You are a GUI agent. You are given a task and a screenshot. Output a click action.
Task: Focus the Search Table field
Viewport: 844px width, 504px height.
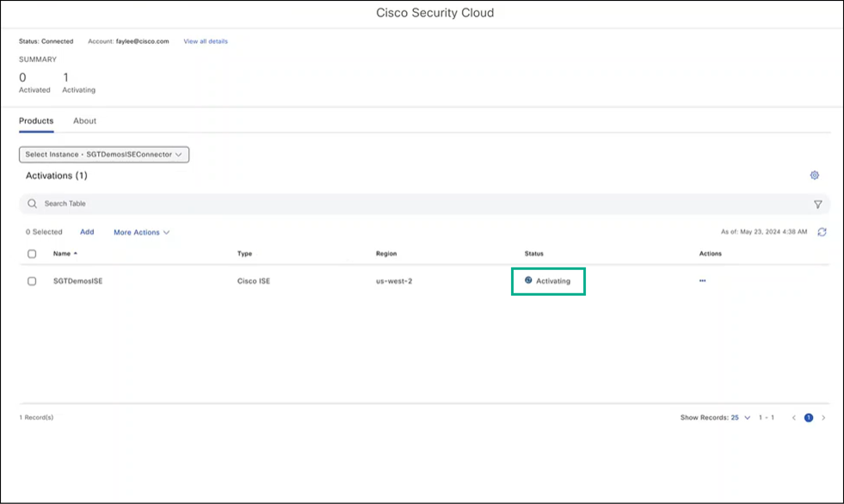425,204
